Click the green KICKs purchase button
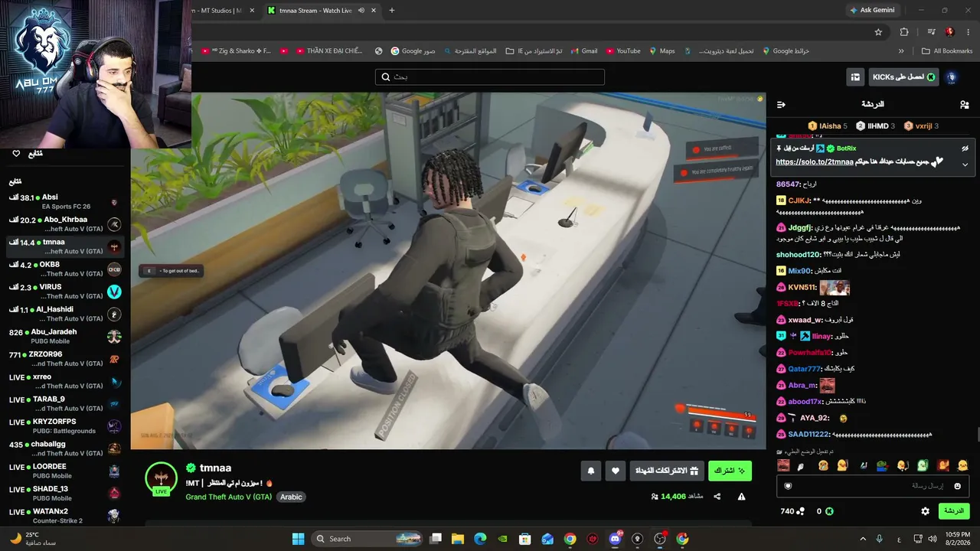The height and width of the screenshot is (551, 980). (x=904, y=77)
